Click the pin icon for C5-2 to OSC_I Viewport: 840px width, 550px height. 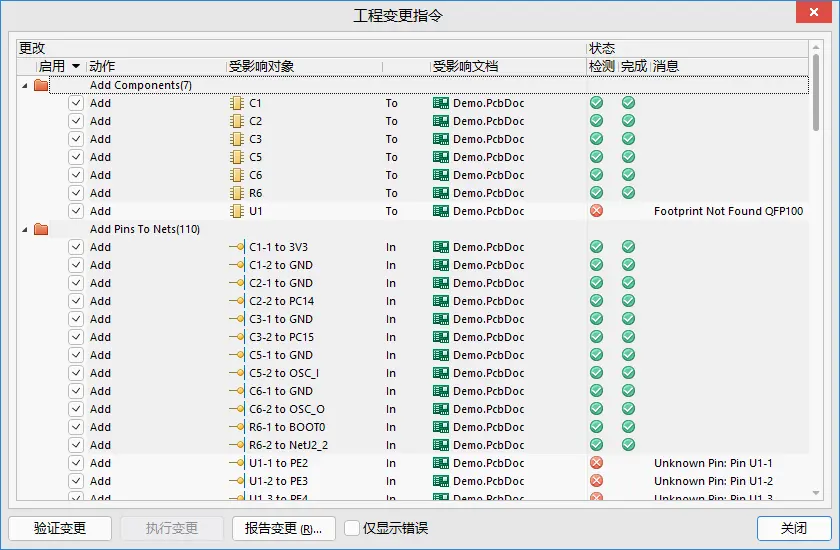[237, 373]
